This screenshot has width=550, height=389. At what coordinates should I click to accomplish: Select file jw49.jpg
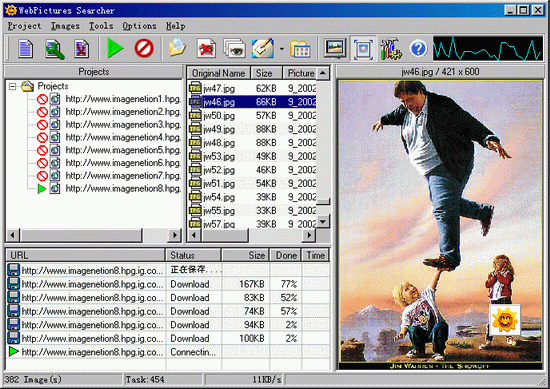click(219, 129)
